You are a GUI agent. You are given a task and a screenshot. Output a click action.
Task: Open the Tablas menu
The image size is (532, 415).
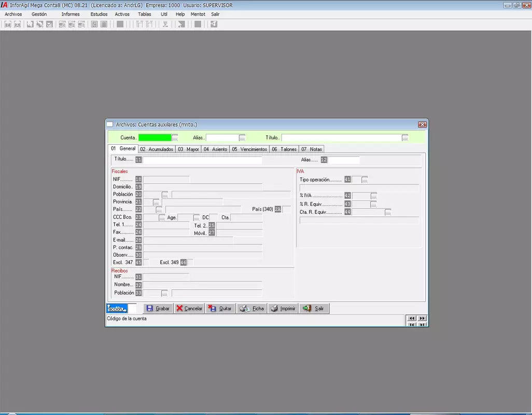point(145,14)
